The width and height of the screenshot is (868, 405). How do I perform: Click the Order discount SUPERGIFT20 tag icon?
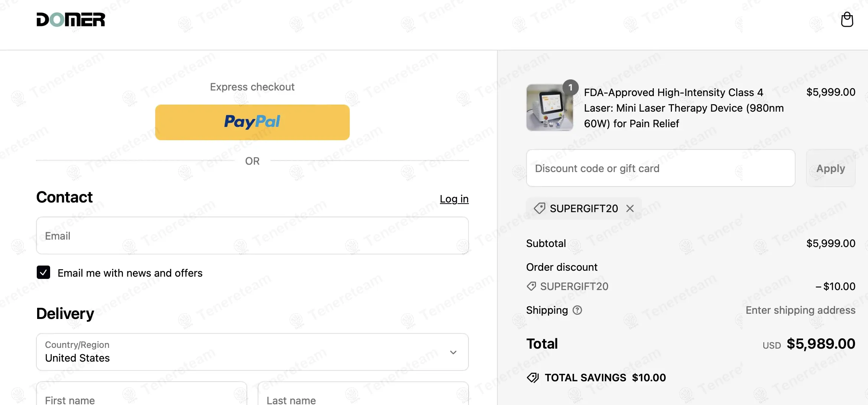click(531, 286)
